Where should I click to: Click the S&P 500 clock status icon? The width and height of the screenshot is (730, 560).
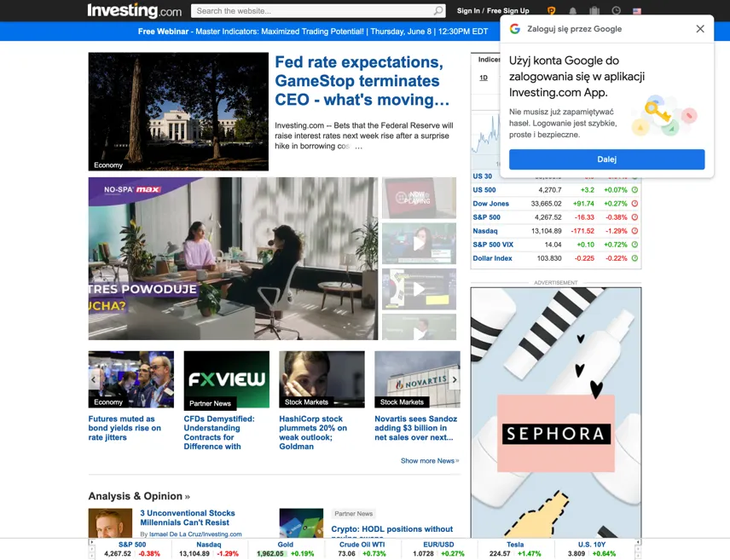(x=634, y=217)
